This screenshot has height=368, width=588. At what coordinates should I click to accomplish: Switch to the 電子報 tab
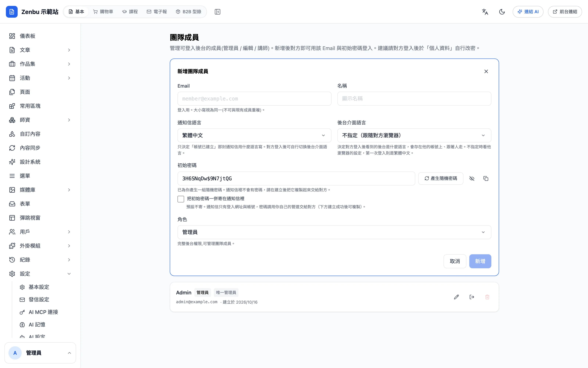[x=157, y=12]
